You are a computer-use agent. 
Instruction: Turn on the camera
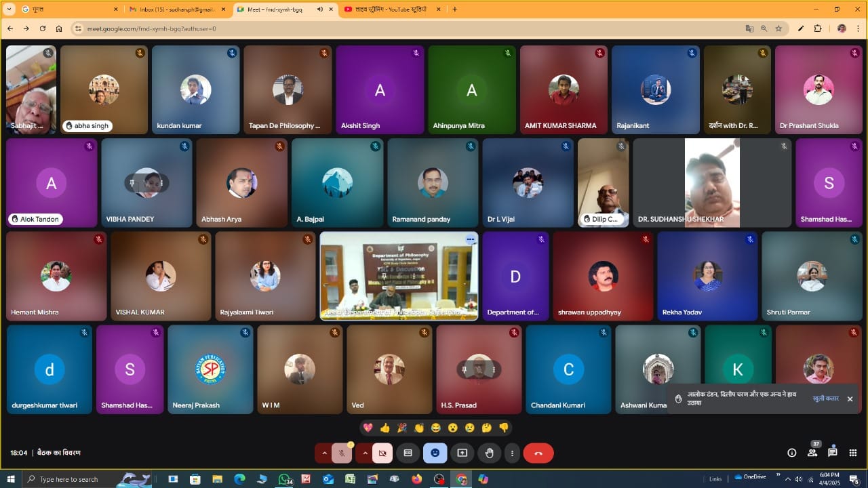pos(382,453)
